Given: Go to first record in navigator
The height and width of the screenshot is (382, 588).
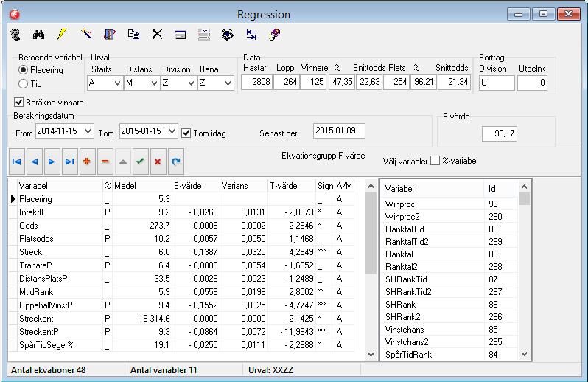Looking at the screenshot, I should (16, 162).
